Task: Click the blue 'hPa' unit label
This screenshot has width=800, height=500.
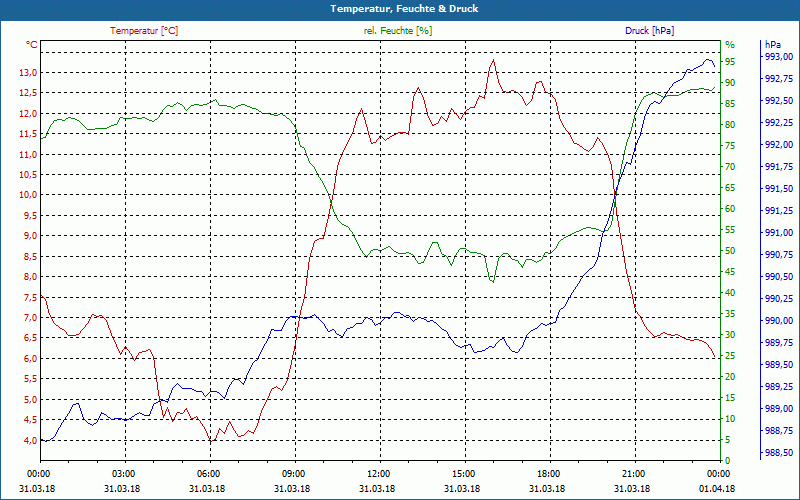Action: [x=772, y=45]
